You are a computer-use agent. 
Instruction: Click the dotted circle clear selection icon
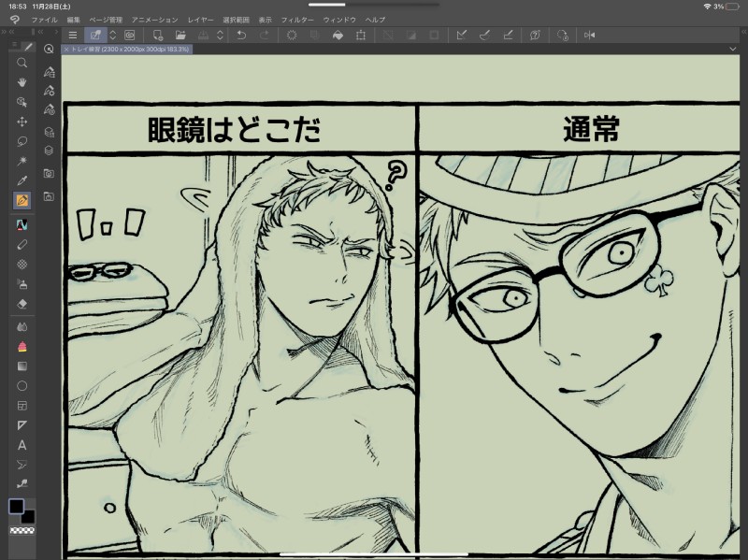pos(292,35)
